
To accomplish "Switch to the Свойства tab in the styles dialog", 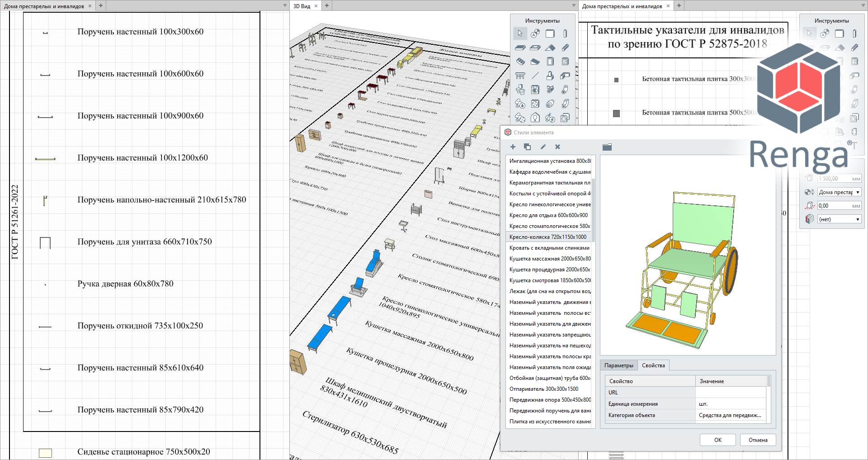I will coord(653,365).
